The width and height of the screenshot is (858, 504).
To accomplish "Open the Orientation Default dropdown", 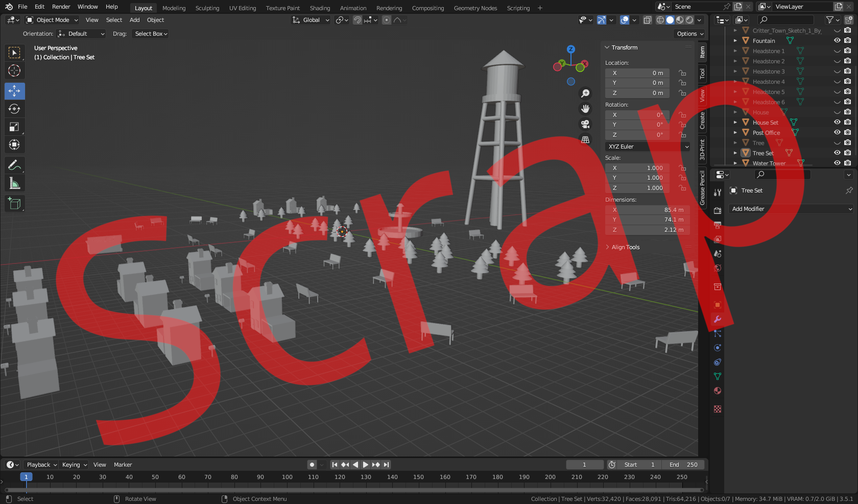I will click(x=81, y=34).
